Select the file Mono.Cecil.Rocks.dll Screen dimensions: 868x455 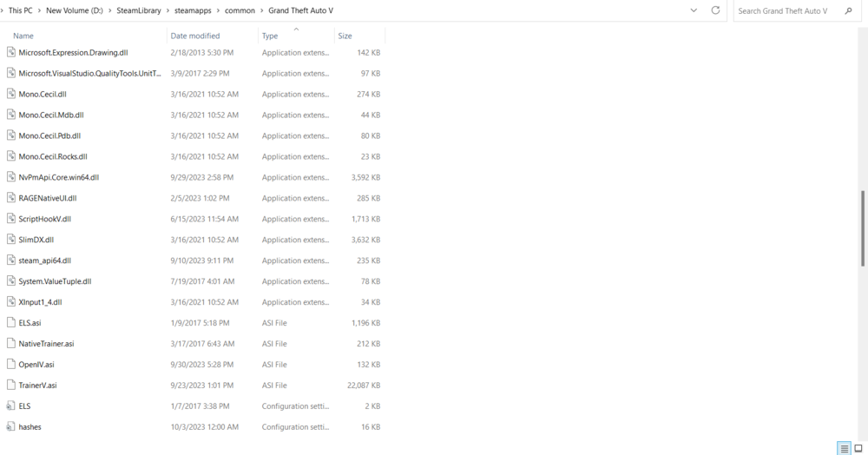pos(53,156)
